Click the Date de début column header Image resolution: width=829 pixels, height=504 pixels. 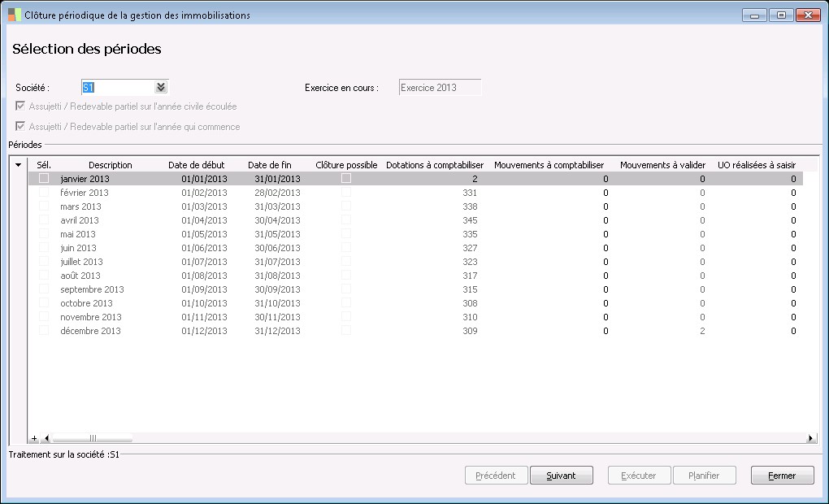click(196, 165)
